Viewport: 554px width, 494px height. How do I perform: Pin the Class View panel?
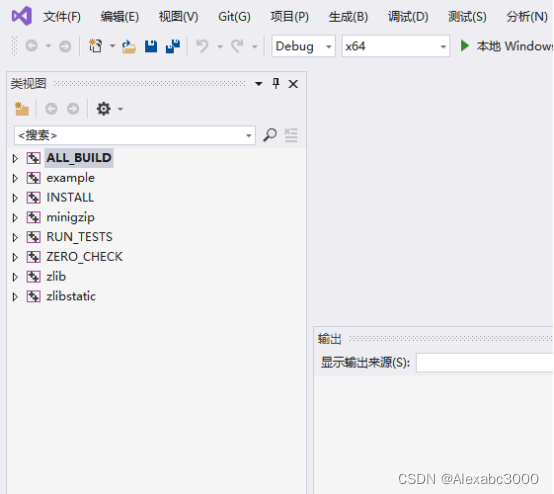(x=276, y=84)
